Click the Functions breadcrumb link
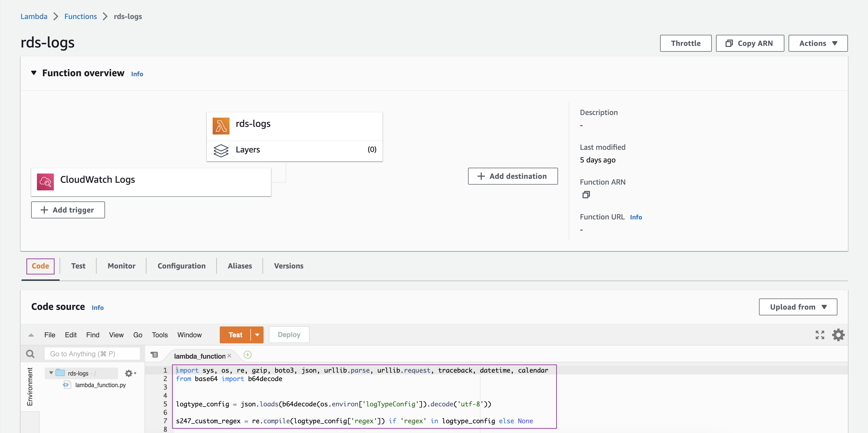Image resolution: width=868 pixels, height=433 pixels. point(80,17)
